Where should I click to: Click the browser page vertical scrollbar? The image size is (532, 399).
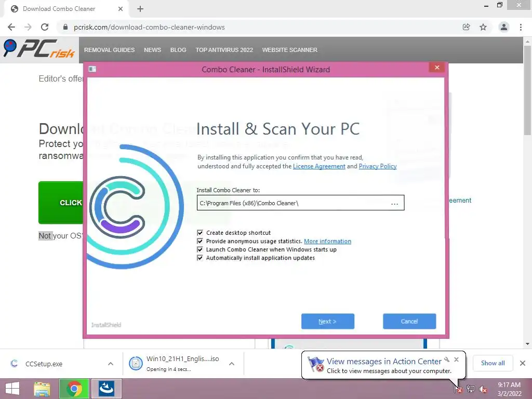click(x=527, y=90)
